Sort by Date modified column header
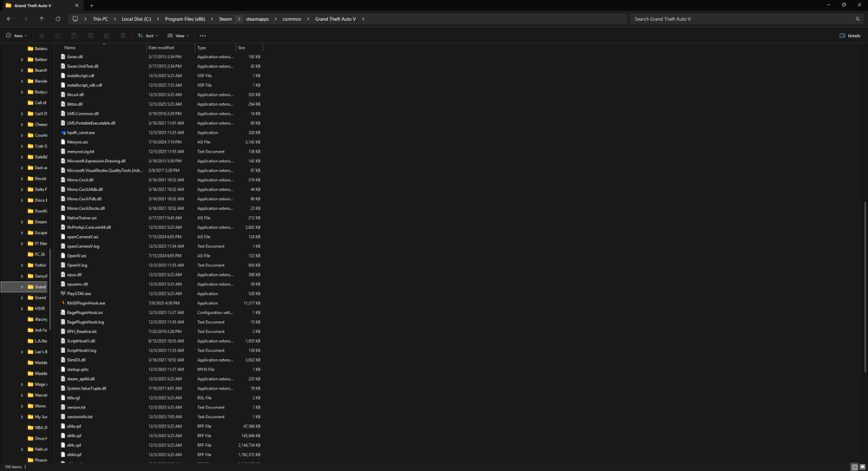Screen dimensions: 868x471 (170, 48)
